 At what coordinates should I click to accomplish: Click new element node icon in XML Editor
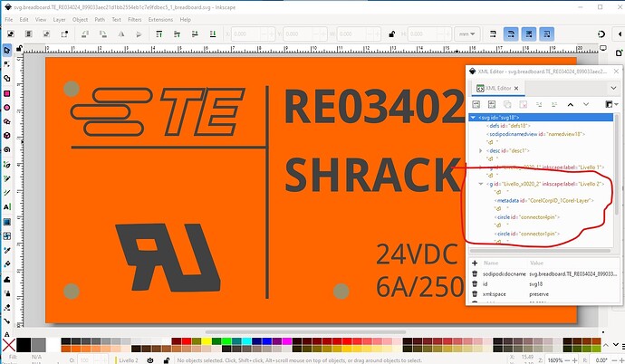[x=476, y=104]
